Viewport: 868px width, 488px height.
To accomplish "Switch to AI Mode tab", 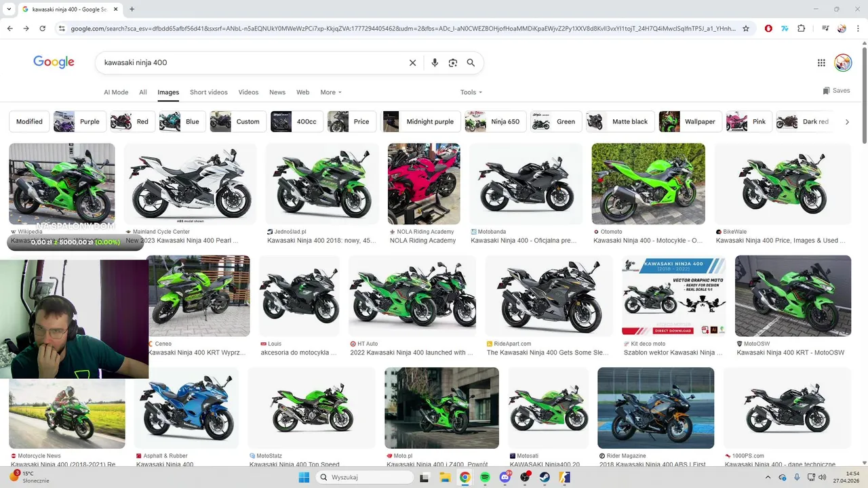I will tap(116, 92).
